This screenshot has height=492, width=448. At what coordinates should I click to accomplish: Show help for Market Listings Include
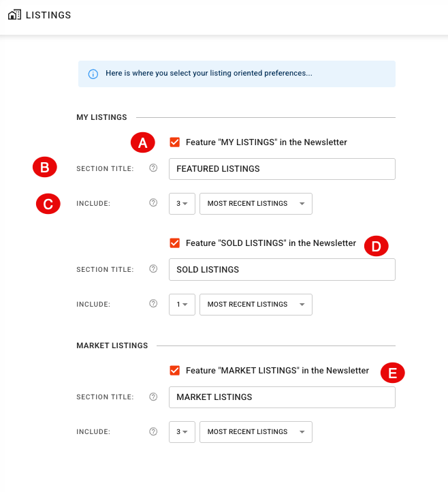point(153,432)
